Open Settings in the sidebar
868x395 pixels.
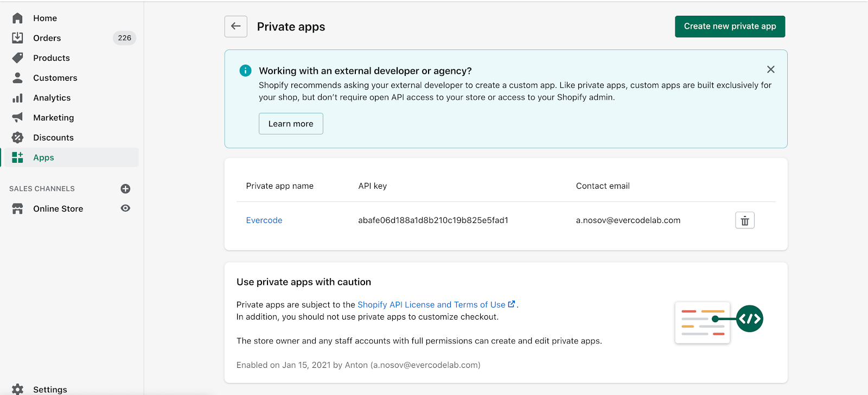tap(50, 389)
